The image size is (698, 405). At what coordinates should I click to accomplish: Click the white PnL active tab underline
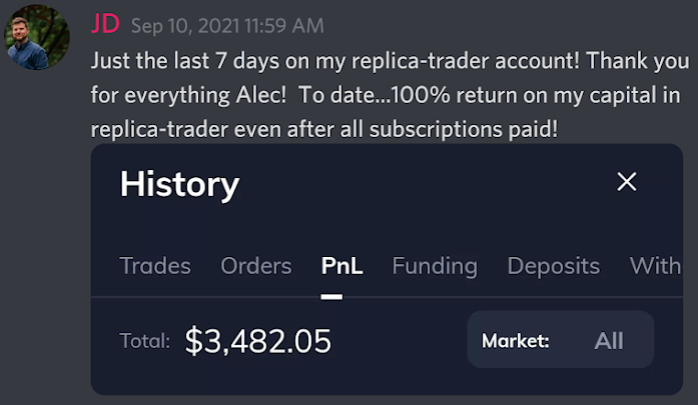[x=332, y=297]
